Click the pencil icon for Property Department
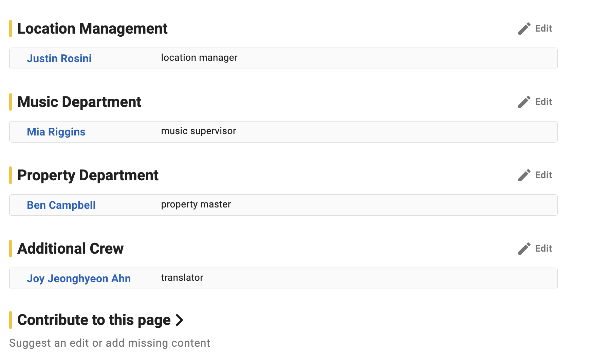Image resolution: width=592 pixels, height=364 pixels. [x=524, y=175]
